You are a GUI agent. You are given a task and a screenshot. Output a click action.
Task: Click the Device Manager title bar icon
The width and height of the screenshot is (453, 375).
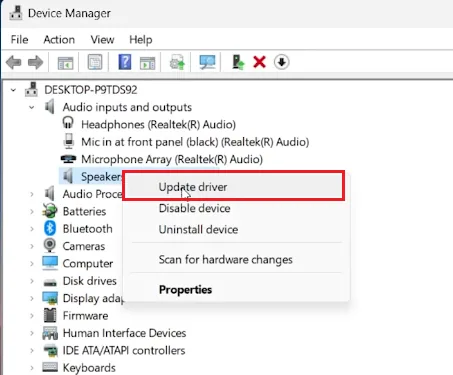pyautogui.click(x=16, y=13)
